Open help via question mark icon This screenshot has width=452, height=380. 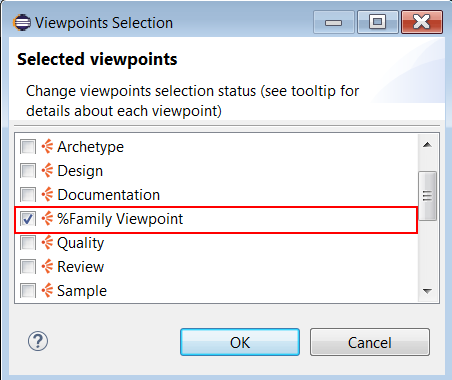[38, 341]
